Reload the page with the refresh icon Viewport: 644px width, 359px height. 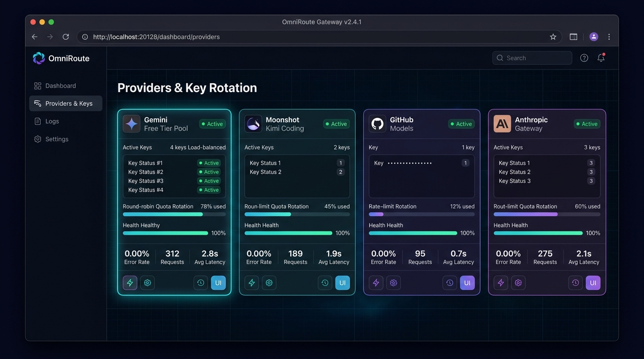coord(66,37)
